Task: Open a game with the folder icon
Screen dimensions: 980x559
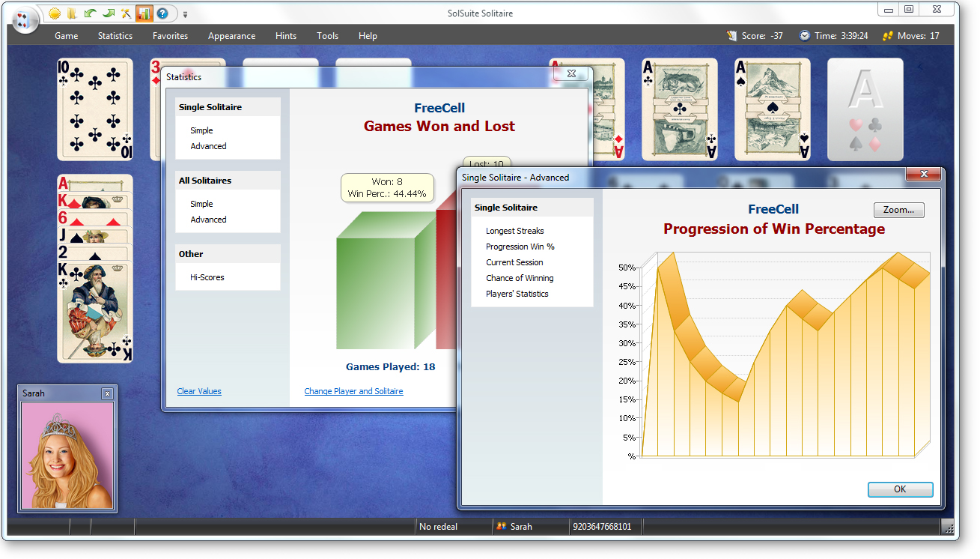Action: click(71, 13)
